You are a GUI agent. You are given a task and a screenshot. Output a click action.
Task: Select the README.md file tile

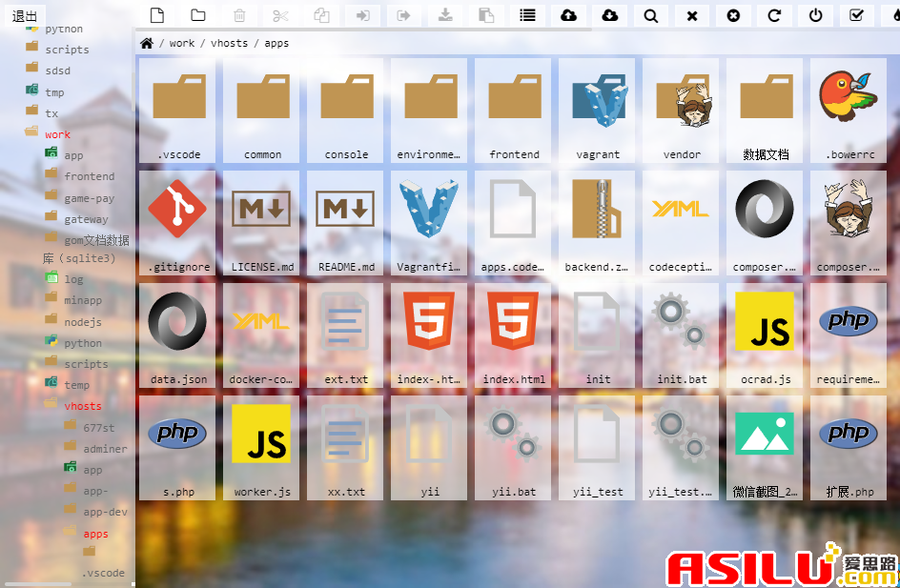coord(347,223)
